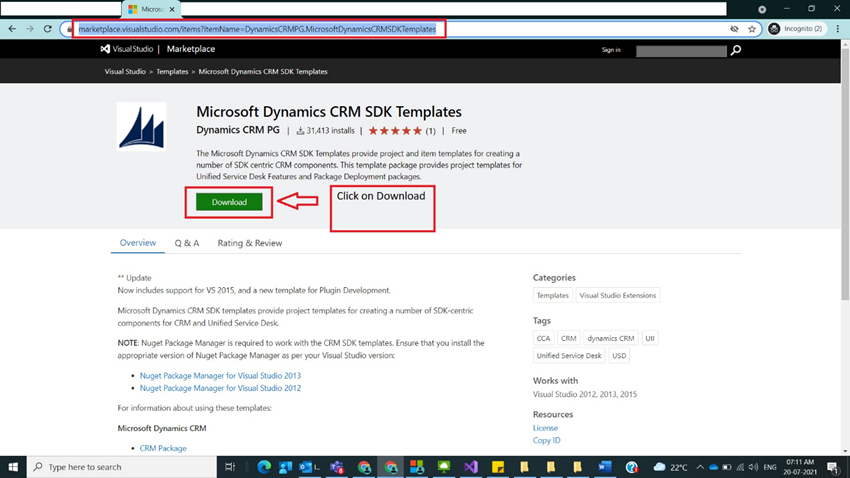Open the Chrome three-dot menu
The width and height of the screenshot is (850, 478).
coord(838,29)
